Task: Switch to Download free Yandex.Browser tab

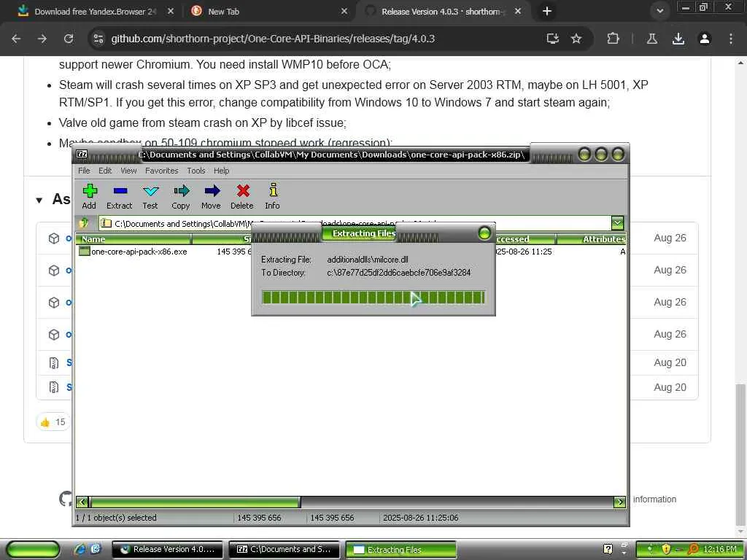Action: (x=95, y=12)
